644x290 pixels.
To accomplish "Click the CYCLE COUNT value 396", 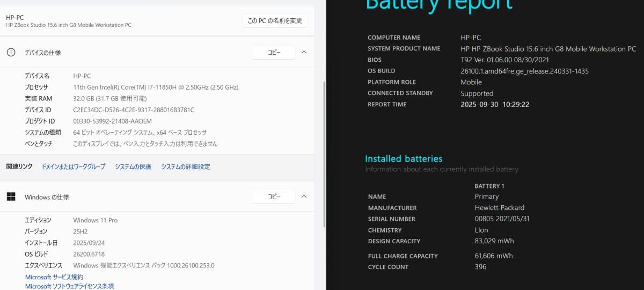I will tap(480, 267).
